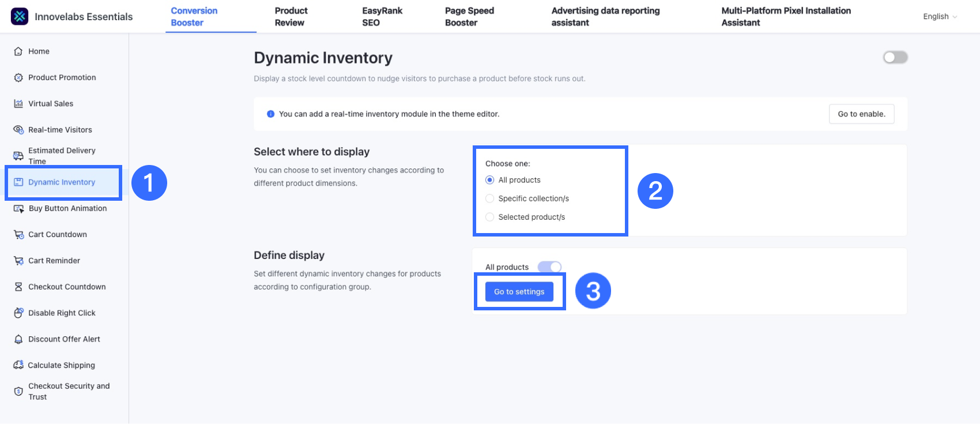
Task: Click the Discount Offer Alert bell icon
Action: [18, 339]
